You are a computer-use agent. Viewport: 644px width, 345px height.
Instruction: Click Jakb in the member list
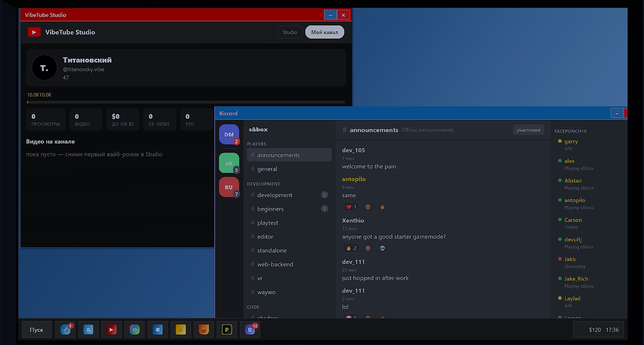[570, 259]
